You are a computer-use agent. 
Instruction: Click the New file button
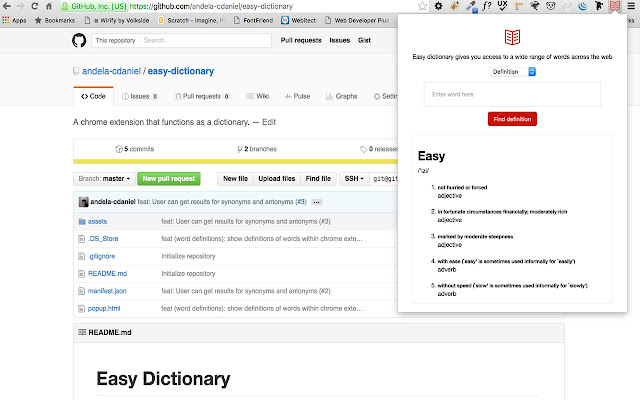235,179
